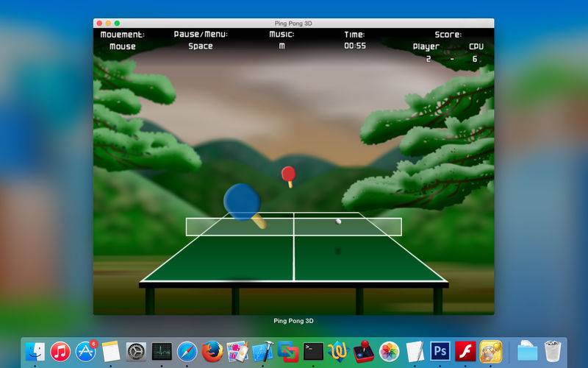Launch Xcode hammer icon

tap(263, 352)
